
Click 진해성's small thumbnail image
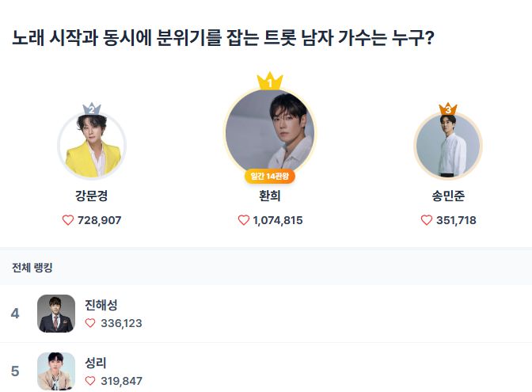click(56, 314)
